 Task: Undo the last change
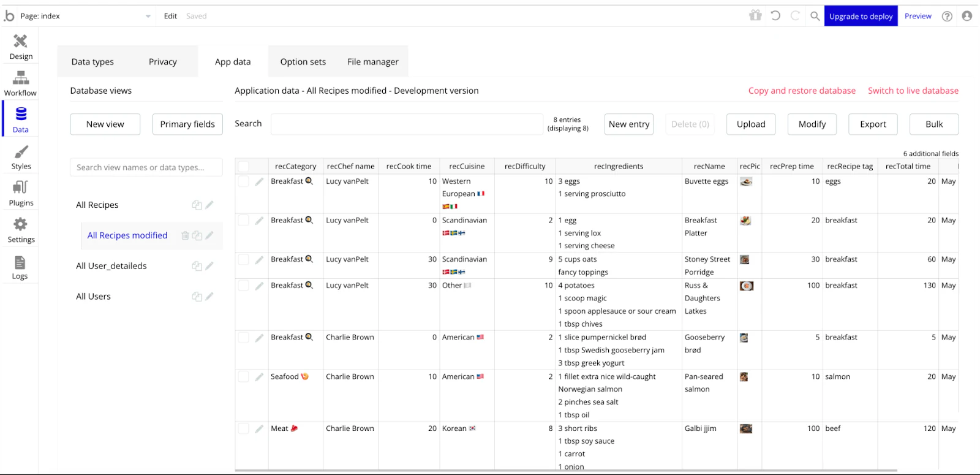point(775,16)
